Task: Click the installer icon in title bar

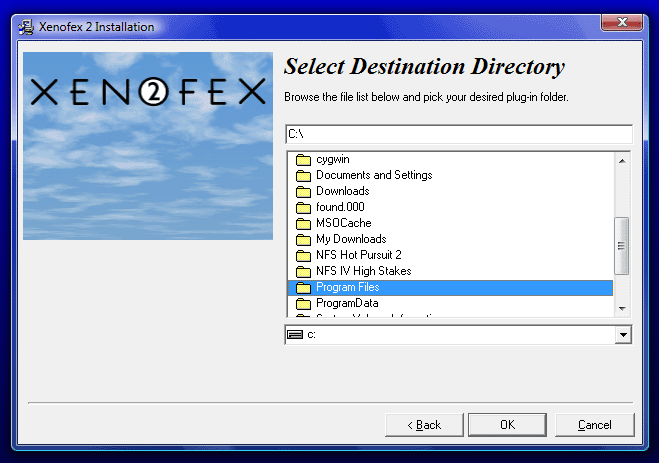Action: coord(26,27)
